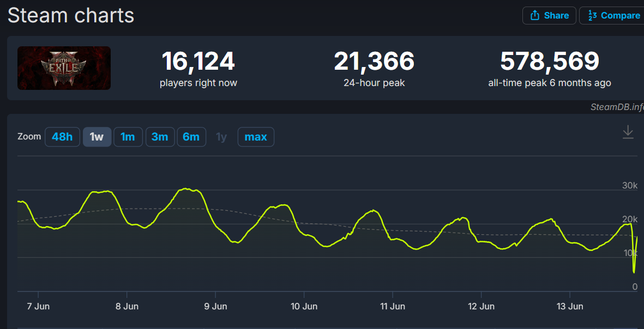Click the download chart icon
Screen dimensions: 644x329
click(x=628, y=132)
